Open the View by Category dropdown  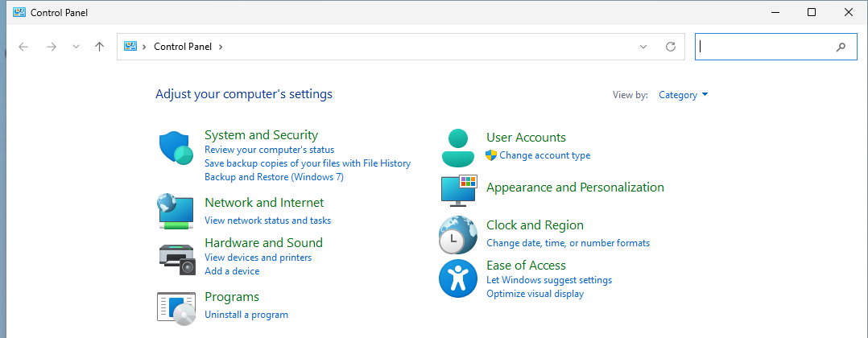pyautogui.click(x=683, y=95)
